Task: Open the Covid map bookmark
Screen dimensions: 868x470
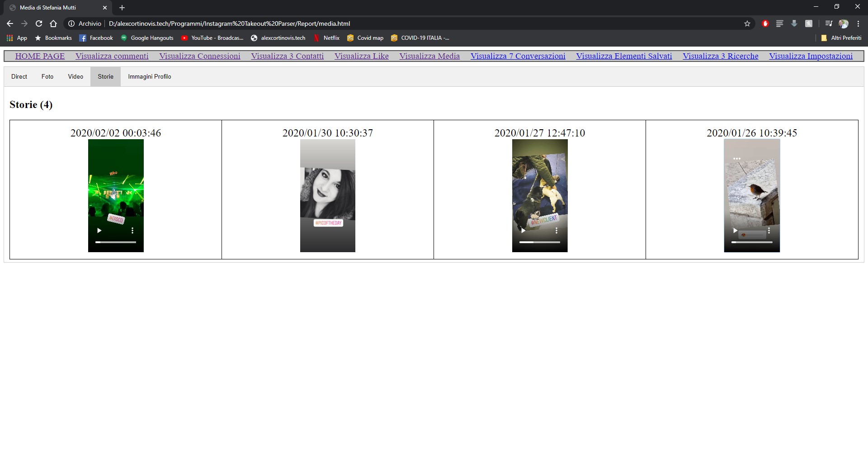Action: point(365,38)
